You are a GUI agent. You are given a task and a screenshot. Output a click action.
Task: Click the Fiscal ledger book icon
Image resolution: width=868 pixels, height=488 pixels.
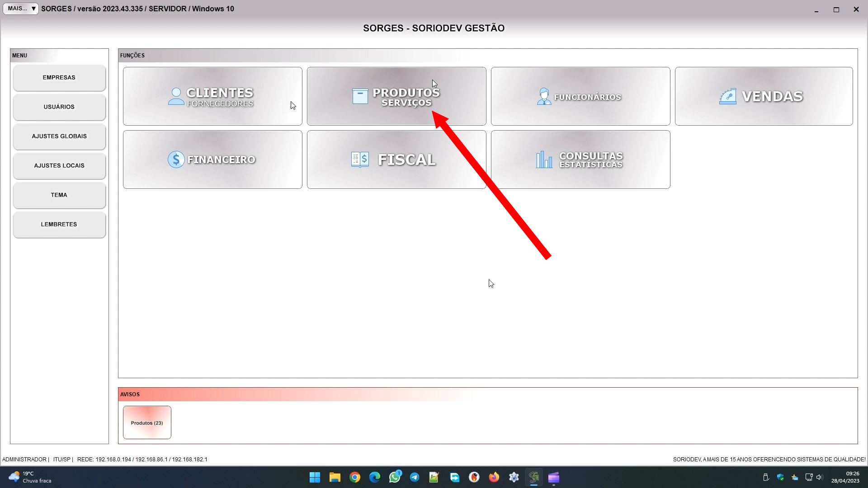360,160
